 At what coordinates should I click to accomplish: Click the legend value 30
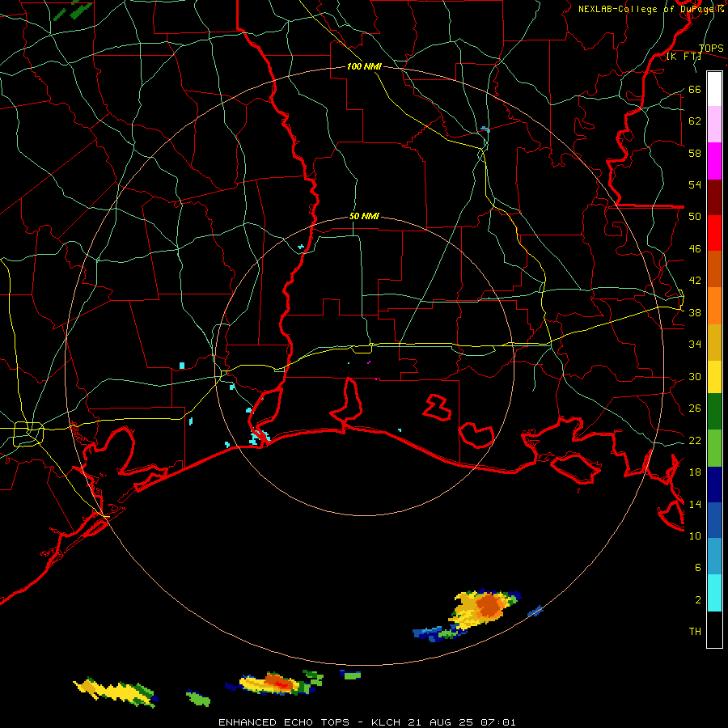pos(695,376)
